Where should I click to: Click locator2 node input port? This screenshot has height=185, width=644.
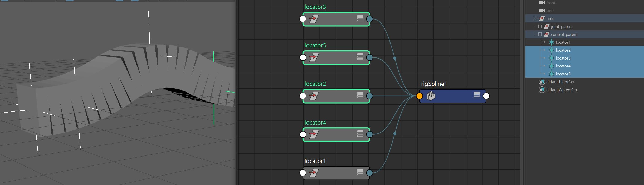(303, 96)
